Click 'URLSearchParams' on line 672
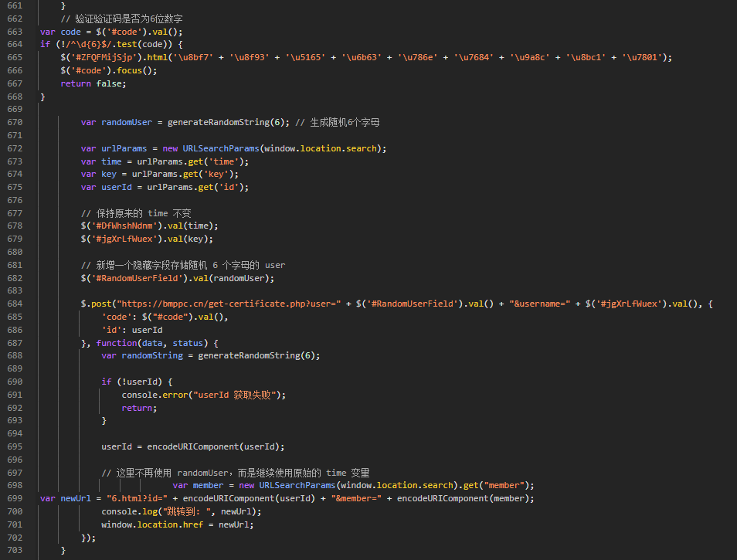This screenshot has height=560, width=737. [221, 148]
